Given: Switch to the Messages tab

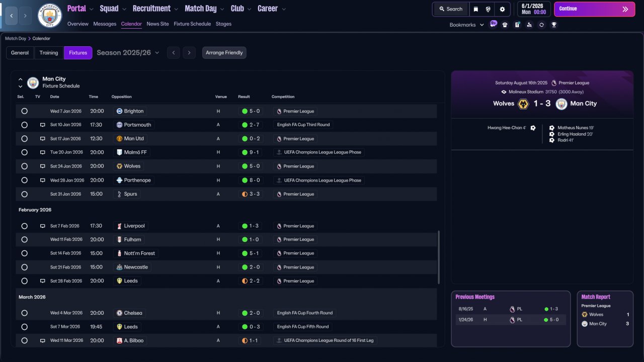Looking at the screenshot, I should coord(105,24).
